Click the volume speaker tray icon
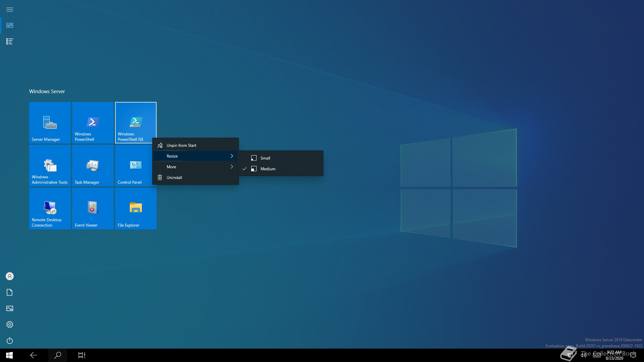 [x=584, y=355]
